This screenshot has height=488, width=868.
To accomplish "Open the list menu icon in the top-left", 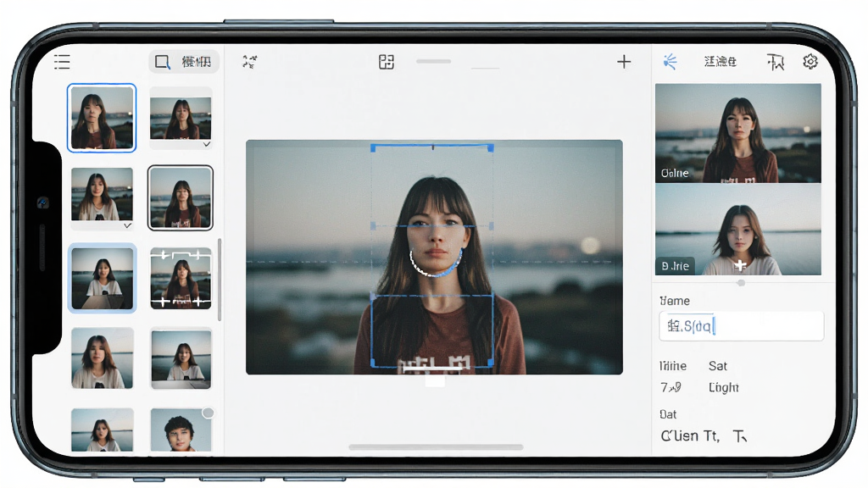I will coord(62,61).
